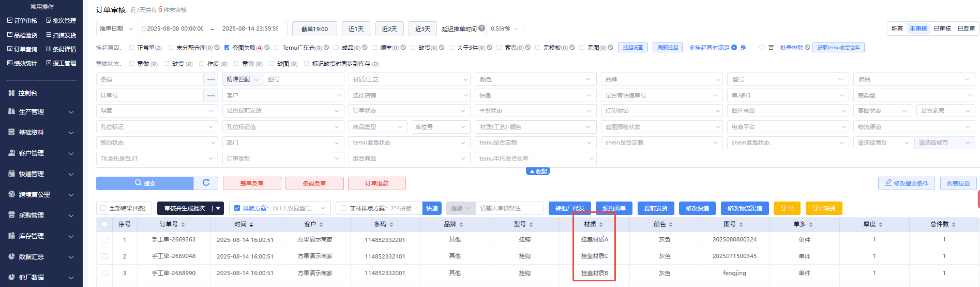The height and width of the screenshot is (287, 980).
Task: Select the 否 radio button
Action: coord(762,48)
